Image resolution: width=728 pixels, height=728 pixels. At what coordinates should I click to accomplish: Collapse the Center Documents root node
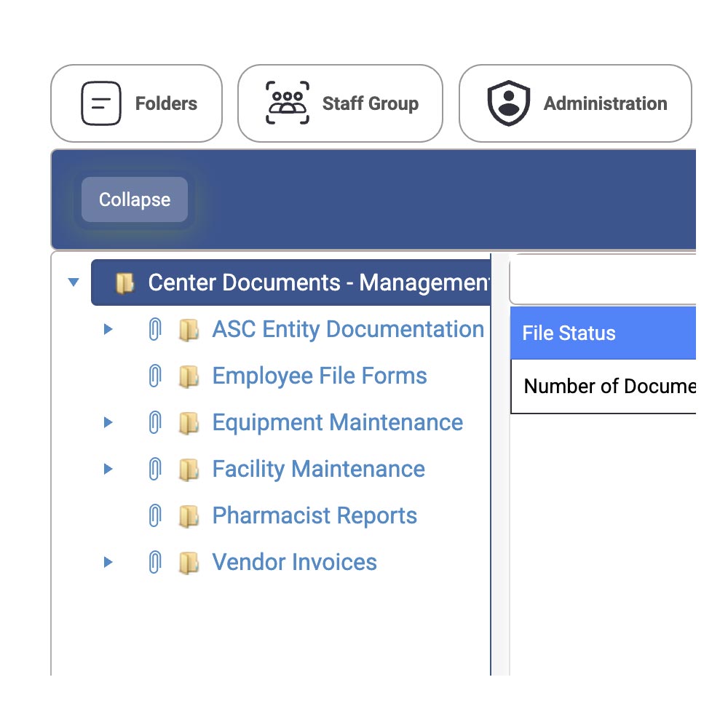[x=74, y=282]
